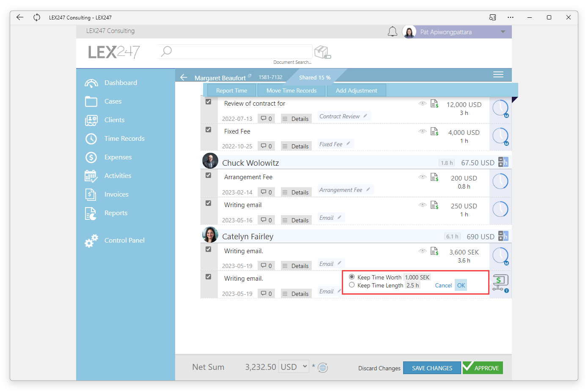The height and width of the screenshot is (391, 588).
Task: Click the Control Panel gears icon
Action: click(91, 241)
